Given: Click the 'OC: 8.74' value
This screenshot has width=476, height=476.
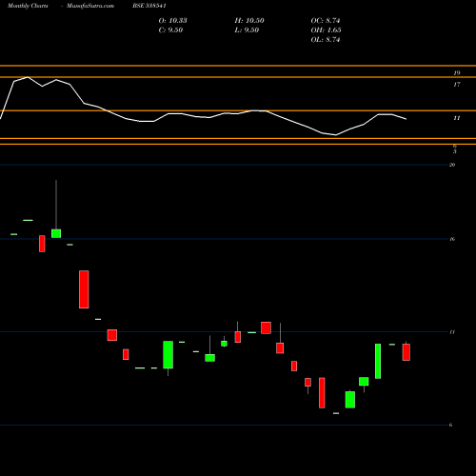Looking at the screenshot, I should (326, 21).
